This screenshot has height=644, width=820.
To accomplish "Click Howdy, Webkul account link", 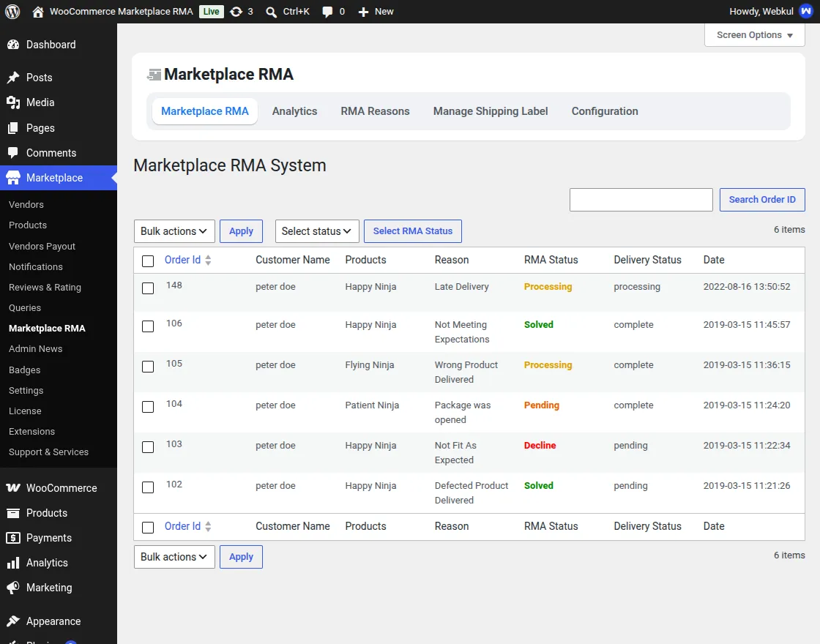I will [761, 12].
